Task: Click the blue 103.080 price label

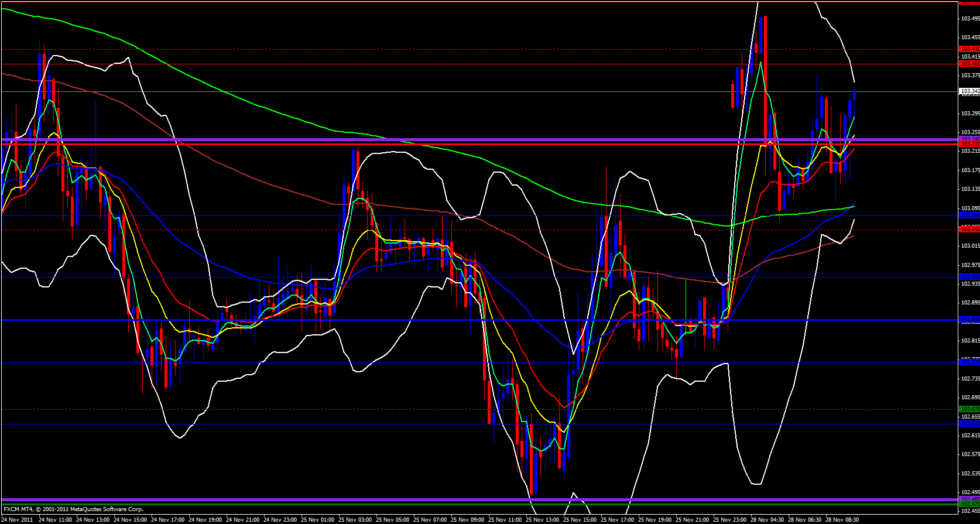Action: [969, 215]
